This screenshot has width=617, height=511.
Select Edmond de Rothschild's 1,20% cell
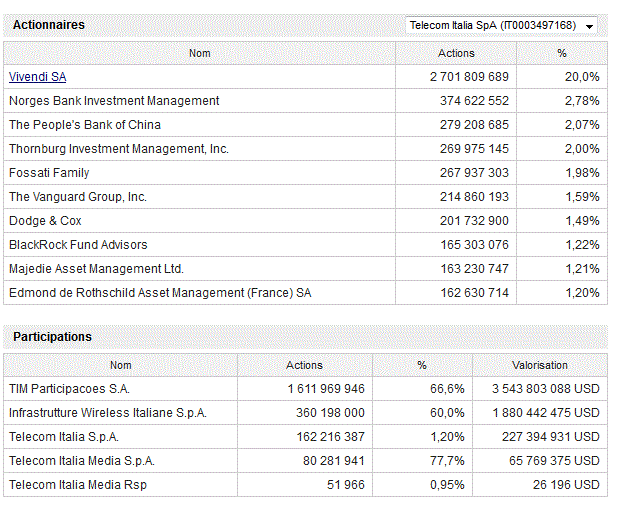coord(582,293)
